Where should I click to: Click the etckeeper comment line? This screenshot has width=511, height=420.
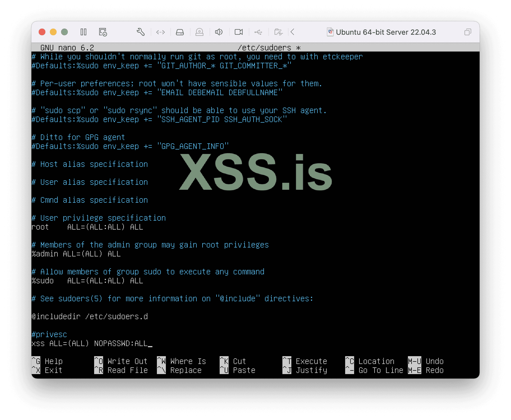(x=197, y=57)
